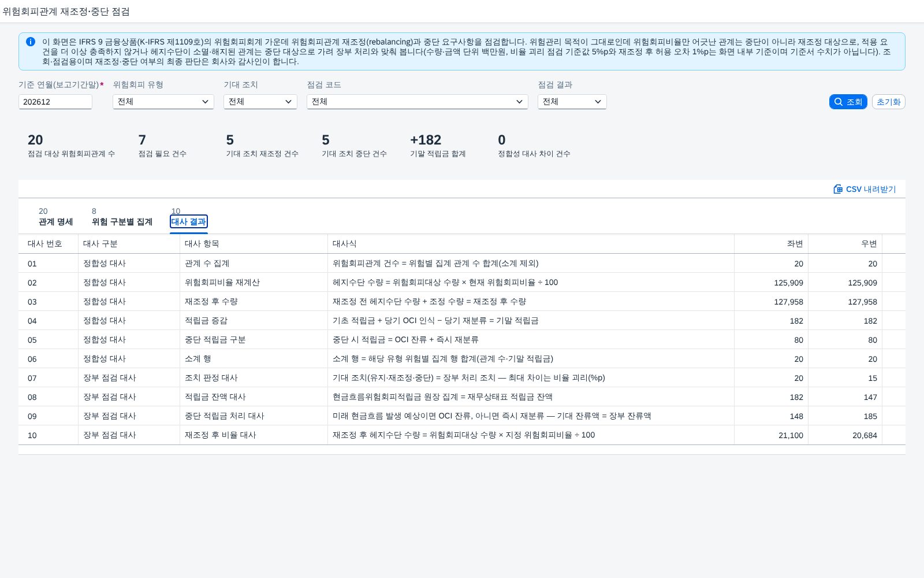Screen dimensions: 924x578
Task: Click the 초기화 reset button
Action: (x=888, y=102)
